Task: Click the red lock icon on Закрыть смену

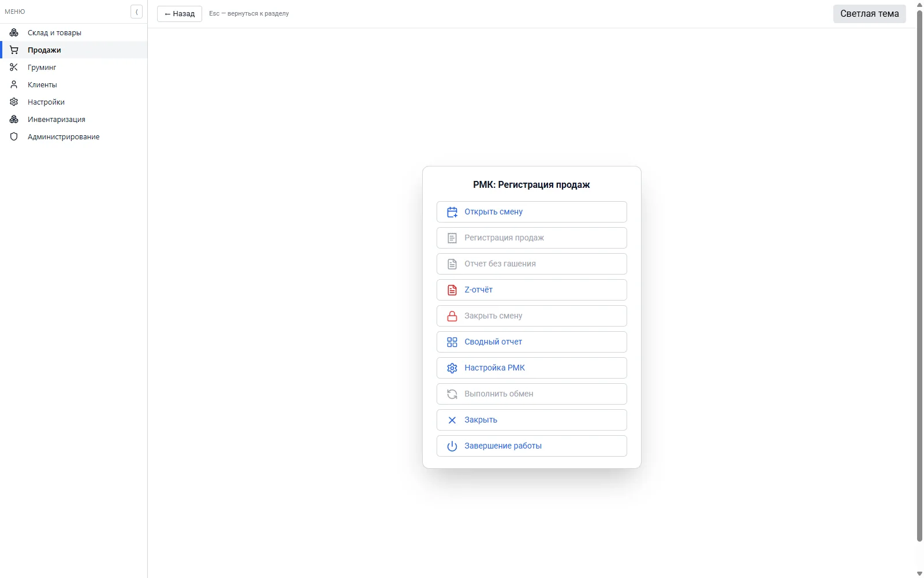Action: point(452,316)
